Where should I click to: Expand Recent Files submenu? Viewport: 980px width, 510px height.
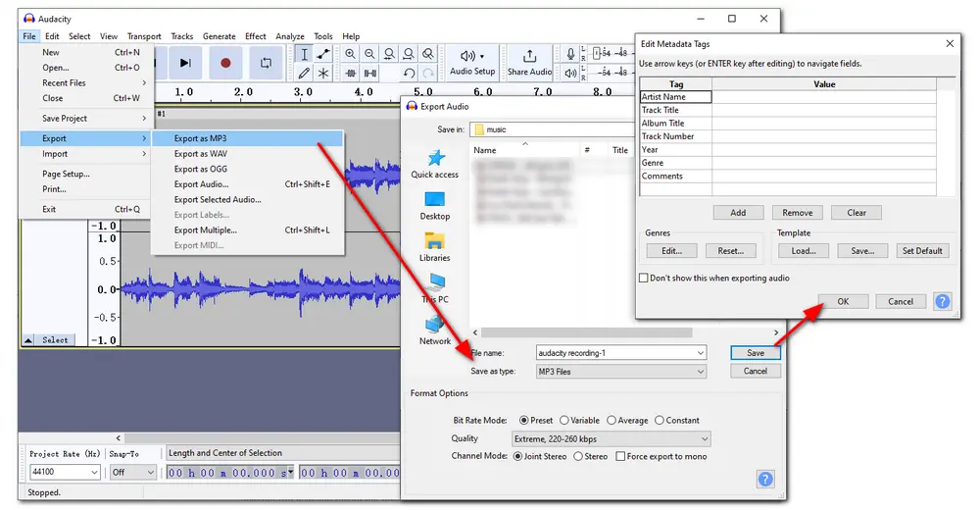click(x=85, y=82)
